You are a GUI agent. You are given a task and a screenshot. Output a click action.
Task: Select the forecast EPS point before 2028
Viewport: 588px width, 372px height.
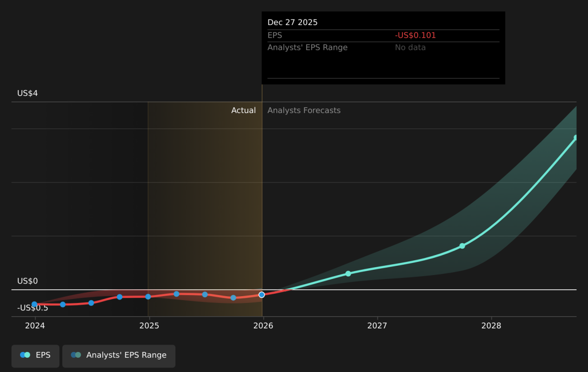click(462, 246)
